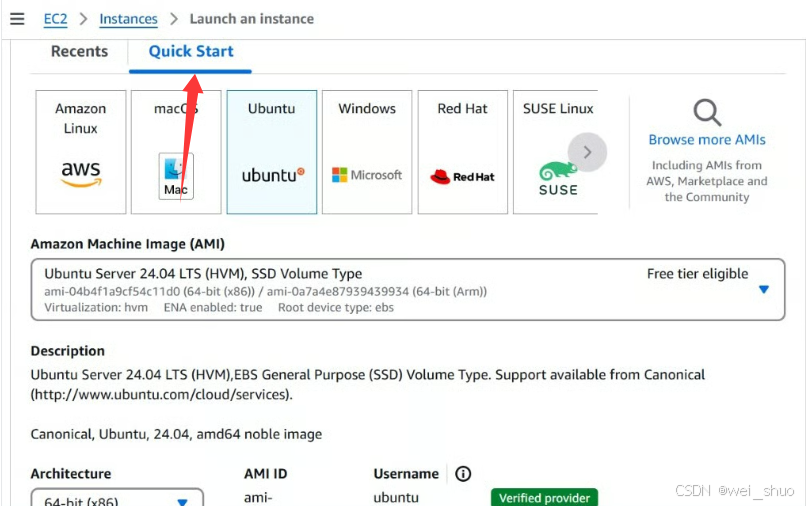Click the ubuntu logo icon
Screen dimensions: 806x506
(x=273, y=175)
